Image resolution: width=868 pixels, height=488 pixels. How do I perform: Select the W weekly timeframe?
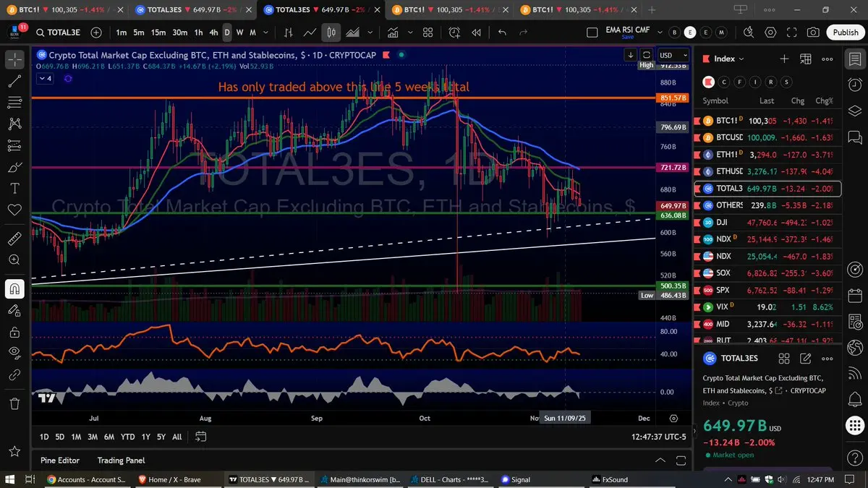[x=240, y=33]
